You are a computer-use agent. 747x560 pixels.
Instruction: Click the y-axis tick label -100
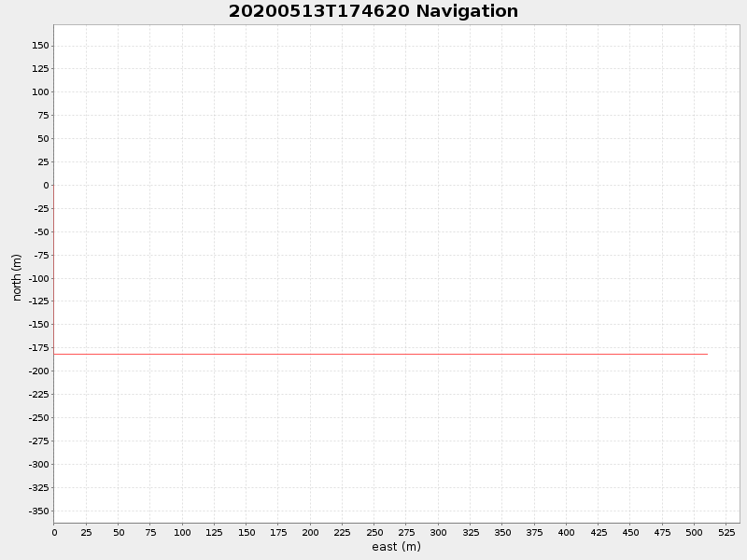[x=38, y=278]
